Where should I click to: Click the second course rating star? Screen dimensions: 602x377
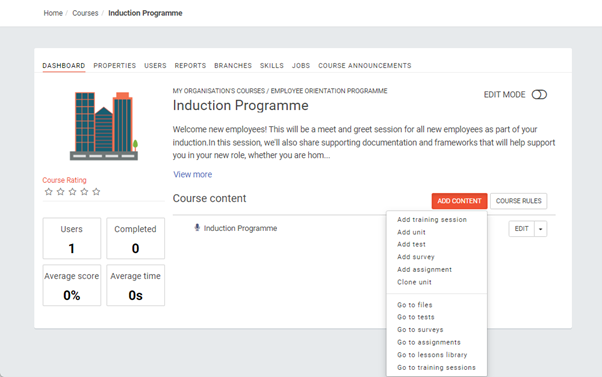coord(60,192)
